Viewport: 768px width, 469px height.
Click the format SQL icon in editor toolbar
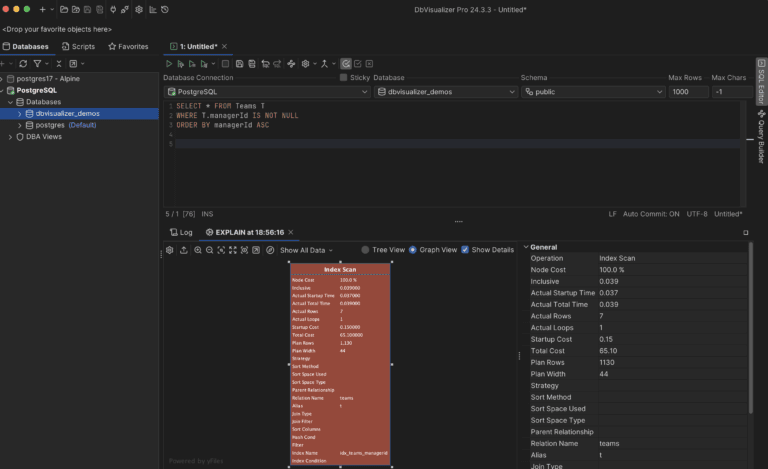coord(291,64)
